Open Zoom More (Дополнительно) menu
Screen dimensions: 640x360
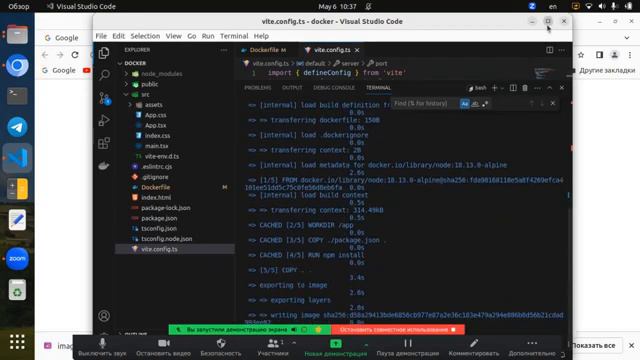pos(532,347)
